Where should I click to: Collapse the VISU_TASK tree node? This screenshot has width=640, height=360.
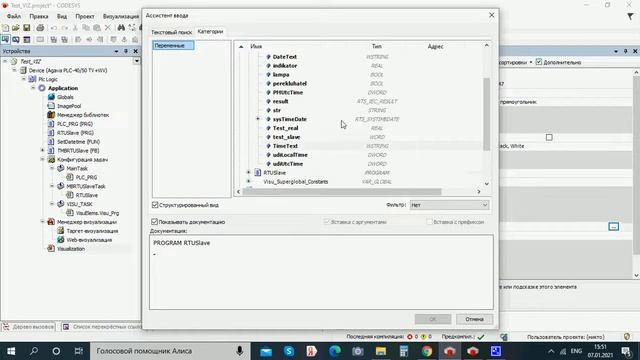pyautogui.click(x=52, y=204)
